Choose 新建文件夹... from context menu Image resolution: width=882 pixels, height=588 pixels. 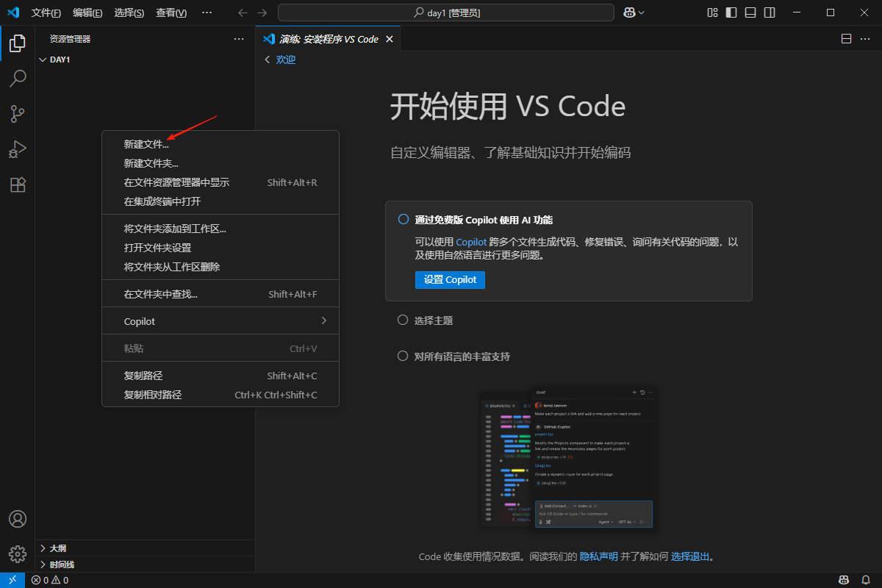click(x=220, y=163)
